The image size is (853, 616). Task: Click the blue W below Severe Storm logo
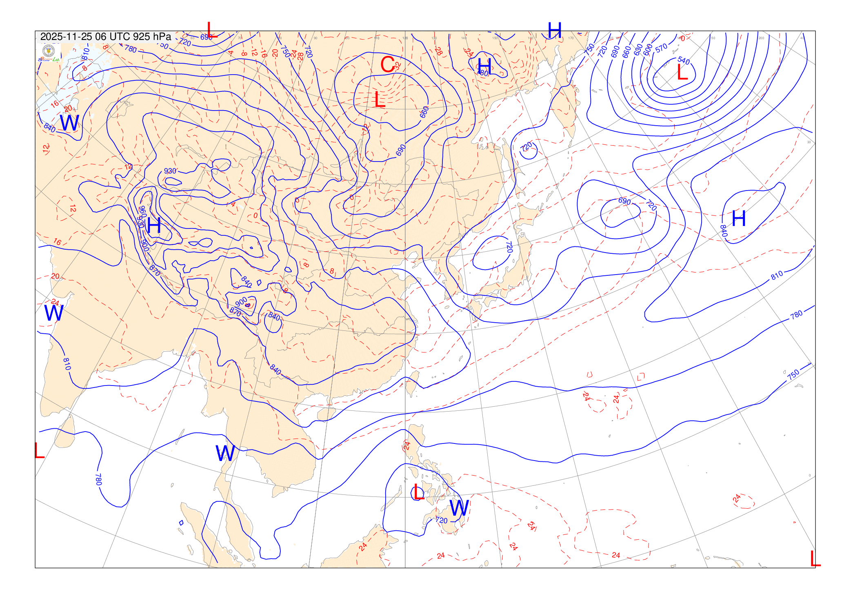tap(69, 123)
